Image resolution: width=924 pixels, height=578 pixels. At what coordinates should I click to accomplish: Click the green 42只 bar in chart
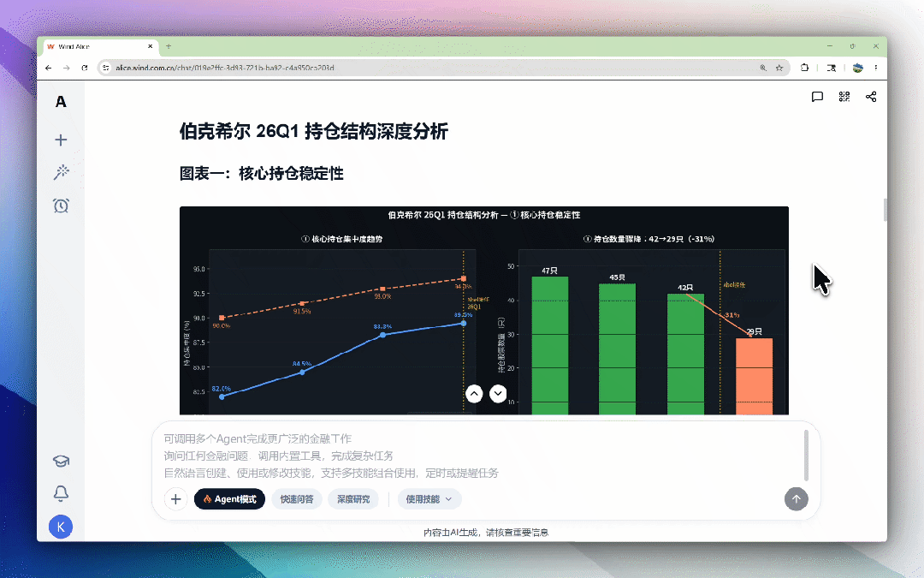(685, 354)
